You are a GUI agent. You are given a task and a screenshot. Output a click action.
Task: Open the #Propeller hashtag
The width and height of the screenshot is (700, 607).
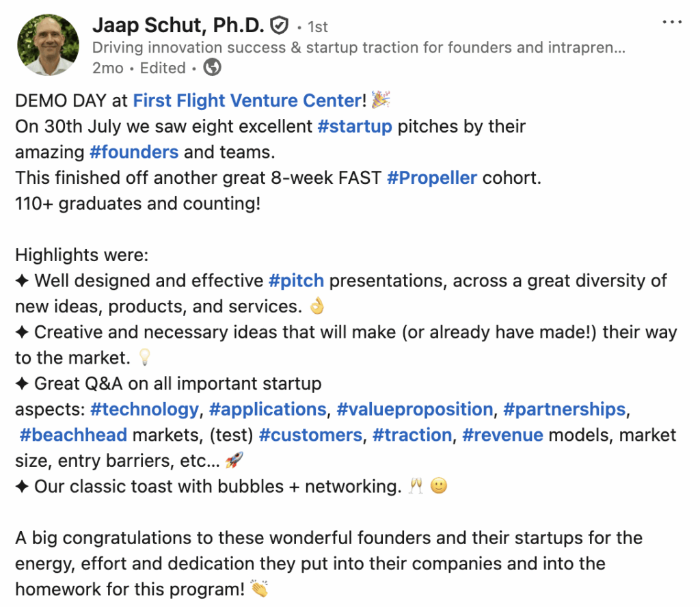coord(432,178)
